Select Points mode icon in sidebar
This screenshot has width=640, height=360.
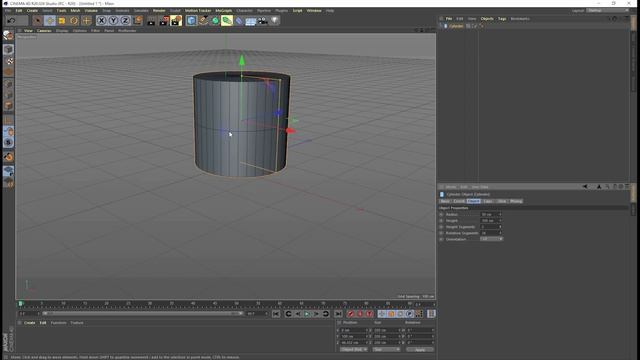[8, 84]
